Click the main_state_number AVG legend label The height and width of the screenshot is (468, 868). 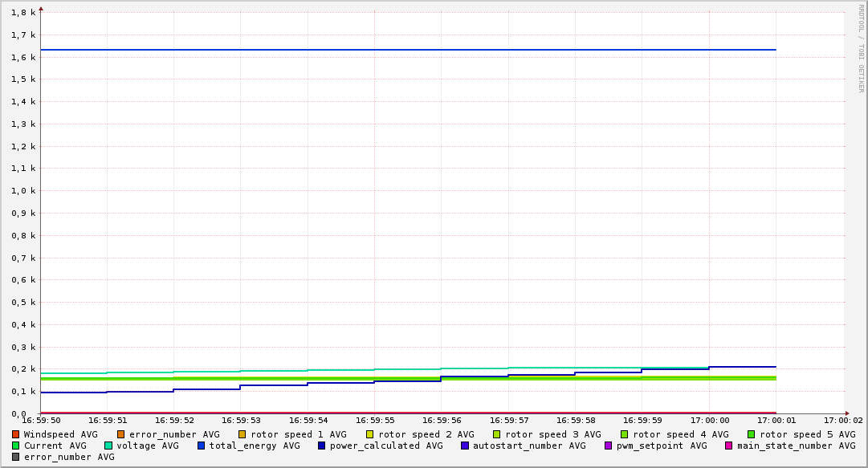[x=796, y=446]
